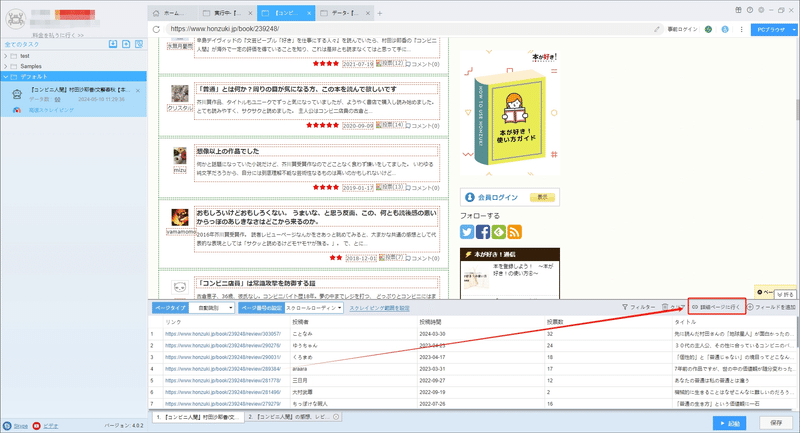Open the スクロールローディン paging dropdown
This screenshot has height=433, width=800.
(314, 308)
